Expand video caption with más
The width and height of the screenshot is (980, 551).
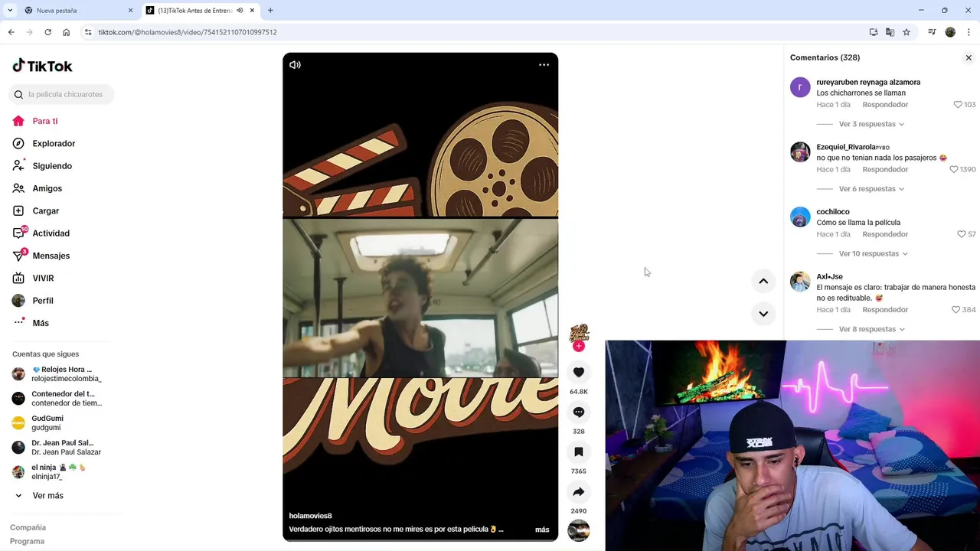[542, 530]
